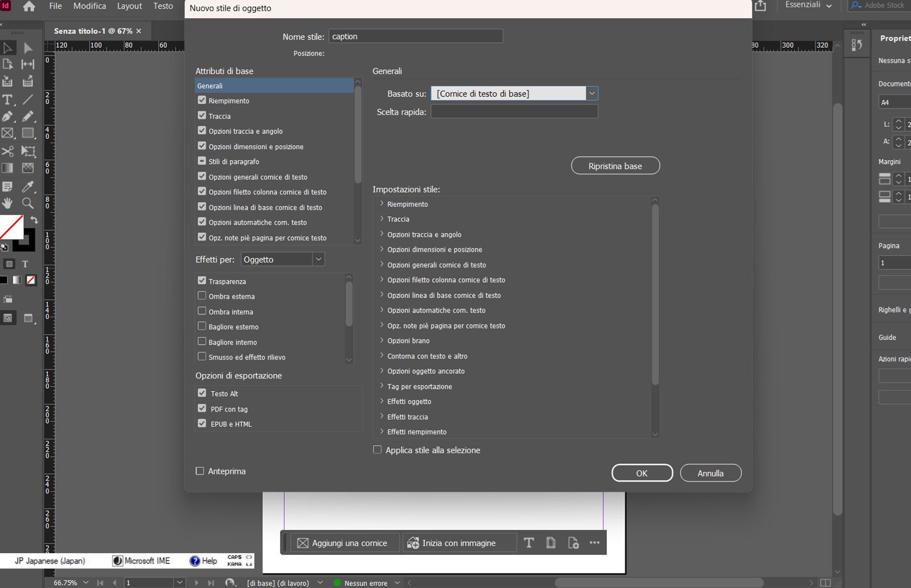Click the Apply None swatch
Screen dimensions: 911x588
coord(31,279)
